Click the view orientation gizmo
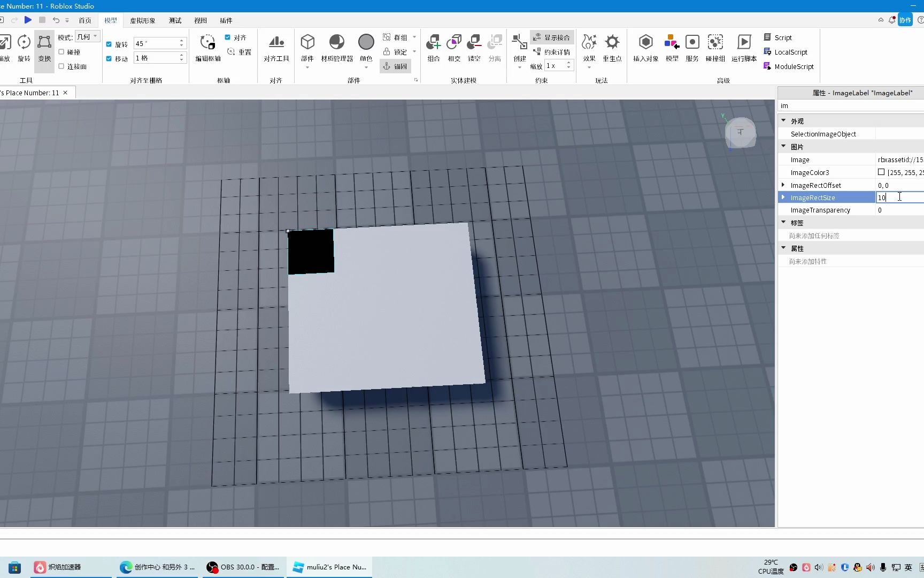924x578 pixels. point(741,132)
